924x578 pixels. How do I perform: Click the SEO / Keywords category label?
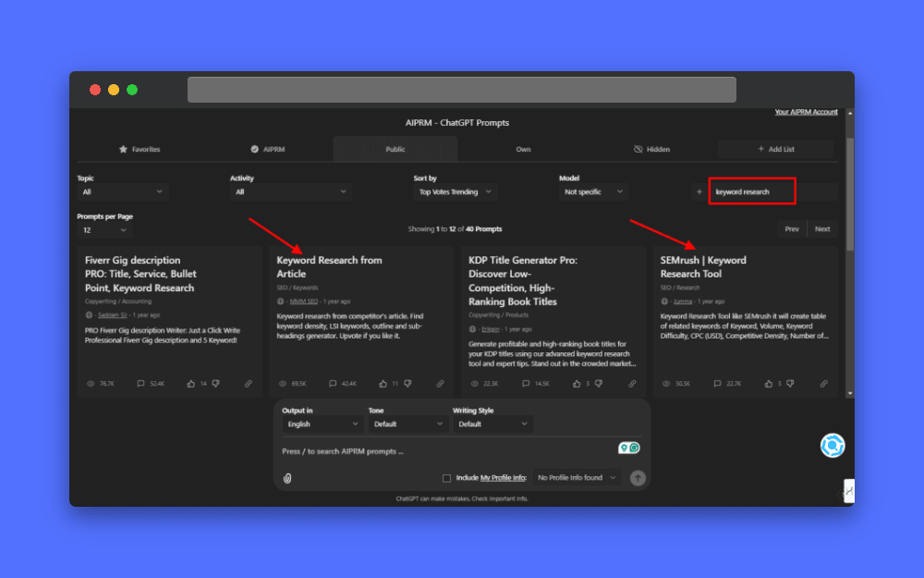(297, 288)
